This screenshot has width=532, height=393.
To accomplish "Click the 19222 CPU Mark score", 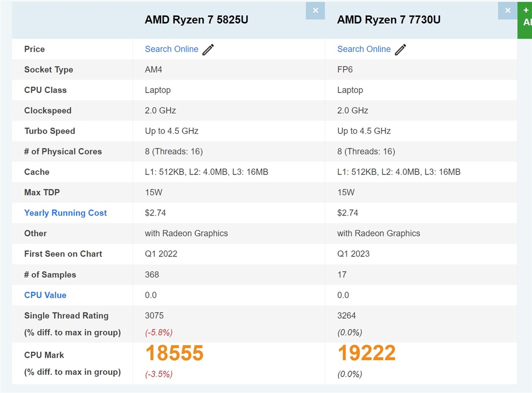I will click(366, 353).
